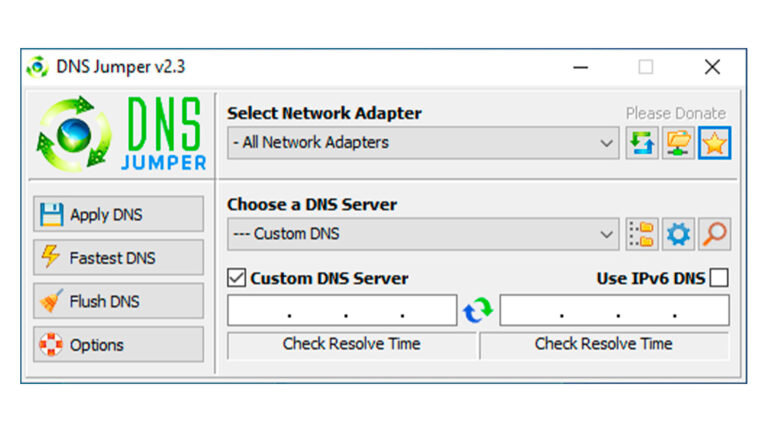Uncheck the Custom DNS Server checkbox
The width and height of the screenshot is (768, 432).
[x=237, y=278]
